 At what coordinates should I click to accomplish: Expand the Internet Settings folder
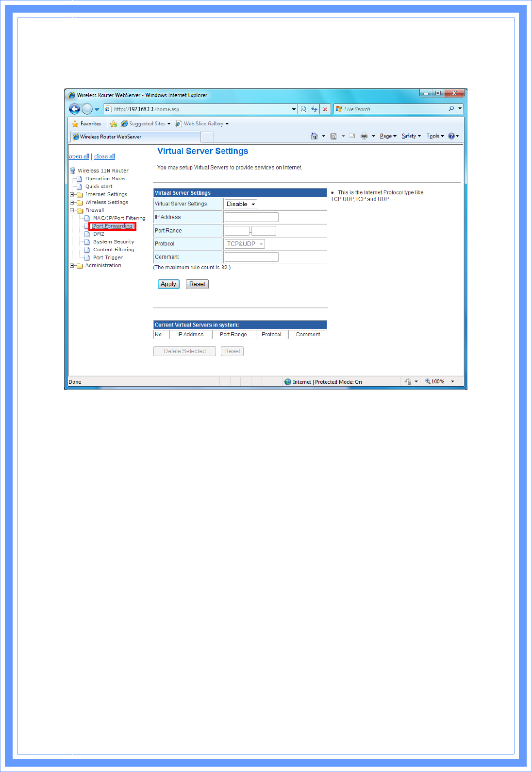[72, 194]
